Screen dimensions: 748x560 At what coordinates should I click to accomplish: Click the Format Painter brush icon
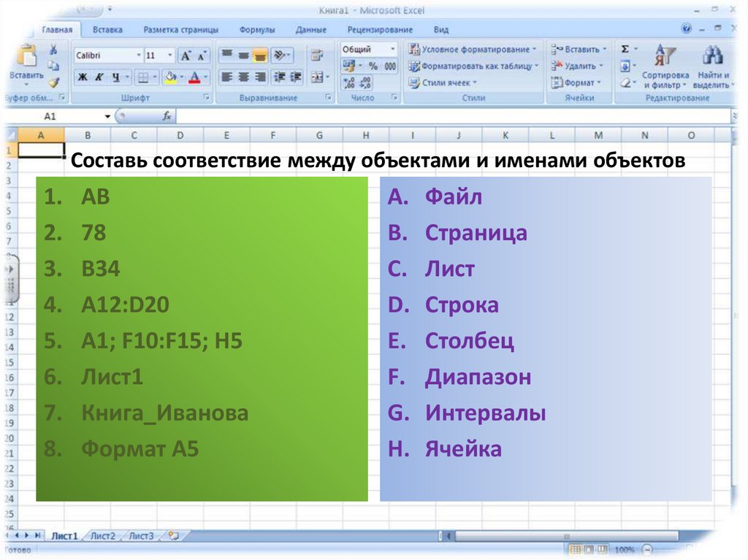[x=53, y=82]
